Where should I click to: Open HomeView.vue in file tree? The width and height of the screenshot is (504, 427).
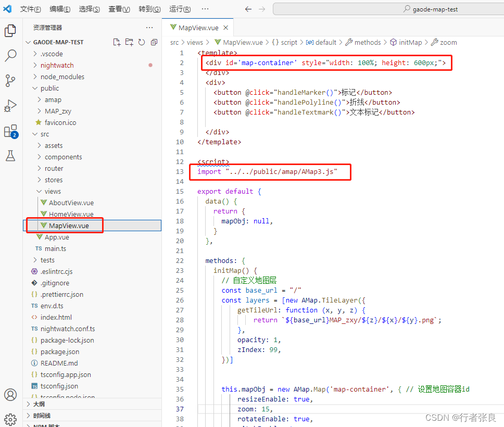point(71,214)
